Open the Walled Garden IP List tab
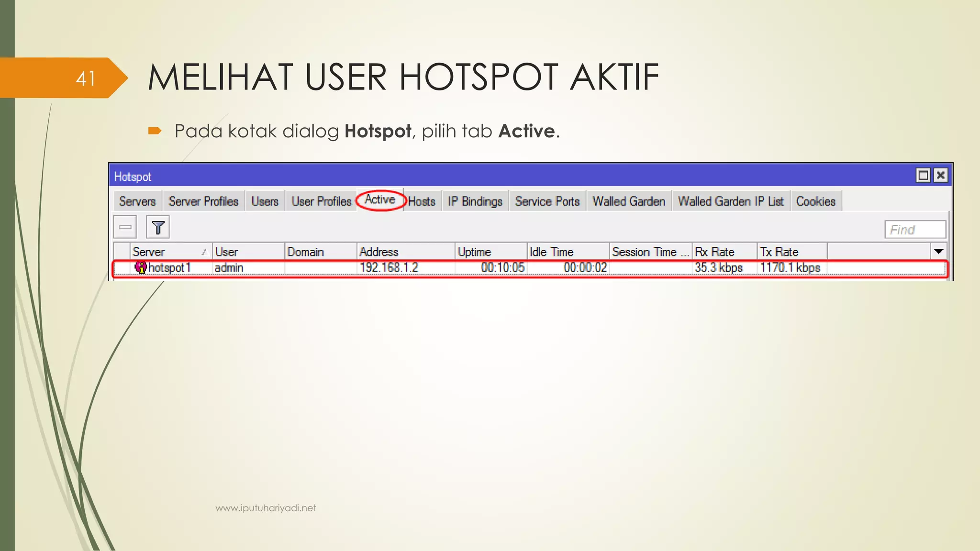Screen dimensions: 980x551 tap(731, 201)
